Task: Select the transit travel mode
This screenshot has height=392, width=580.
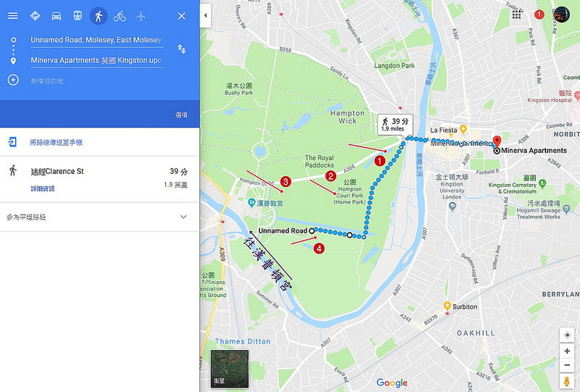Action: [78, 16]
